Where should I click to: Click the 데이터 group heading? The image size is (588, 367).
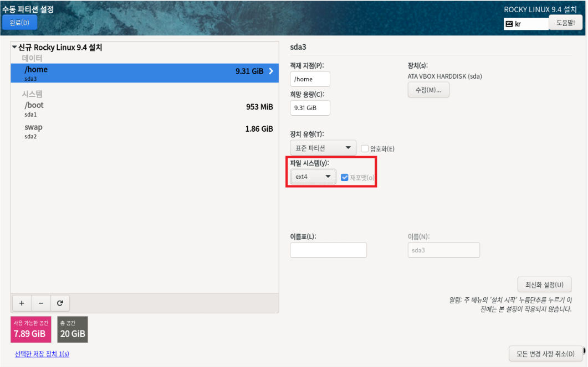click(x=32, y=58)
